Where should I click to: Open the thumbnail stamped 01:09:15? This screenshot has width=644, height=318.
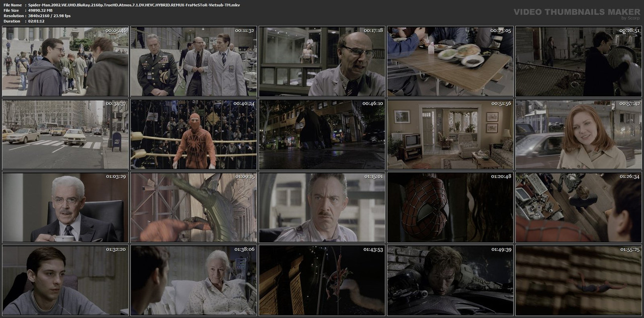[194, 207]
